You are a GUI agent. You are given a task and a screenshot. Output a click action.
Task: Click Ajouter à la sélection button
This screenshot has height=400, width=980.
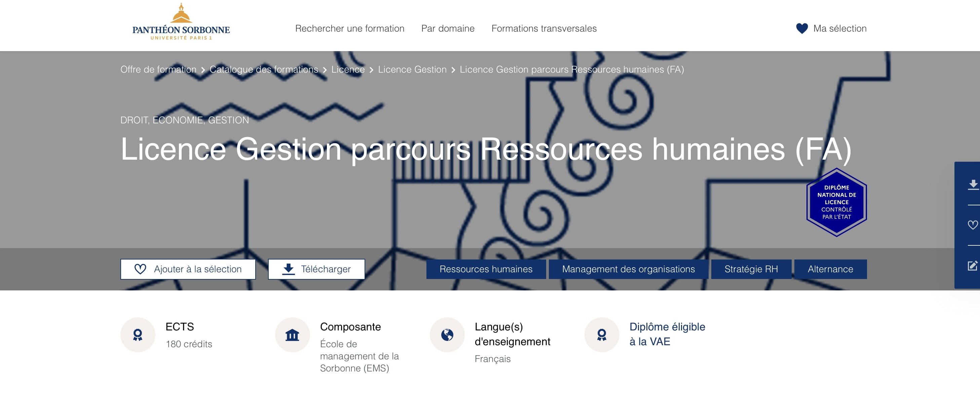click(x=188, y=269)
